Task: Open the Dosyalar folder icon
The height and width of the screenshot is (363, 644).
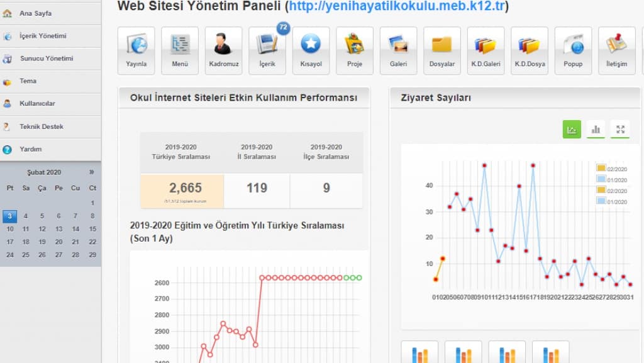Action: (x=442, y=50)
